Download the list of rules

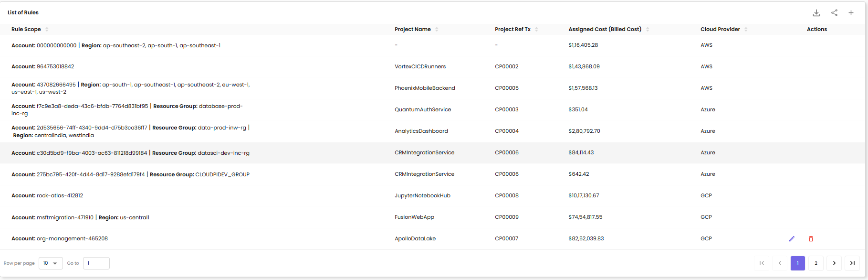point(816,13)
